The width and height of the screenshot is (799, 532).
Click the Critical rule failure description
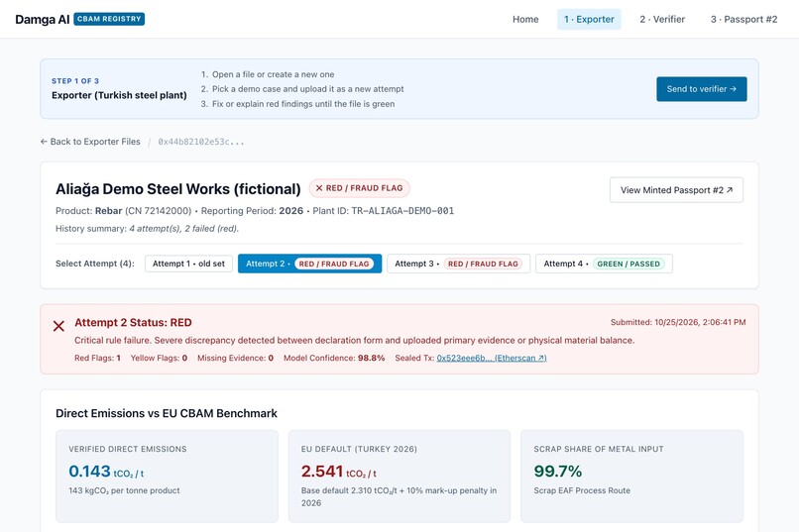(355, 340)
